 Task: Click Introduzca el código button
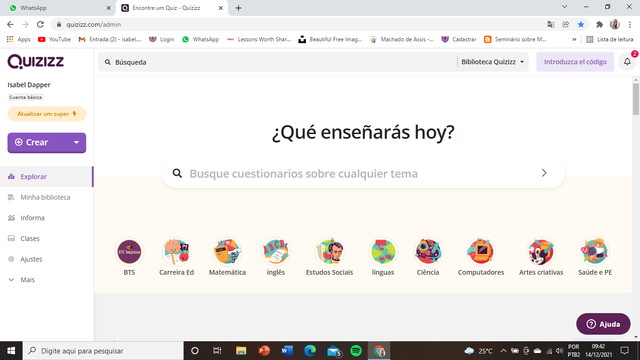[x=575, y=62]
